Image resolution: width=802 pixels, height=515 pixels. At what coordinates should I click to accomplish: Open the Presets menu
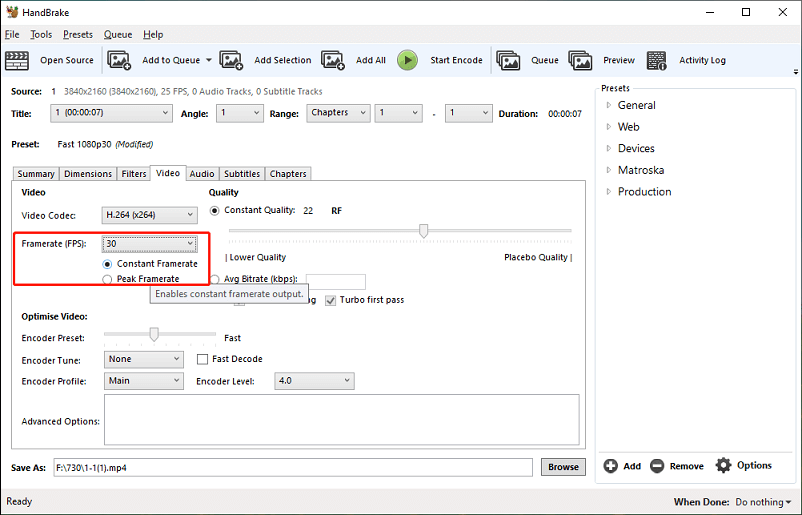coord(78,35)
